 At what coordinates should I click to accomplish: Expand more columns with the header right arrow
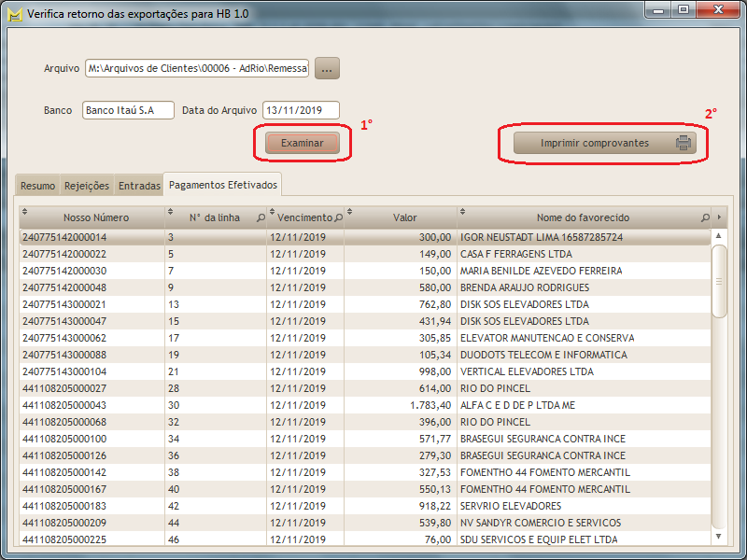[719, 217]
